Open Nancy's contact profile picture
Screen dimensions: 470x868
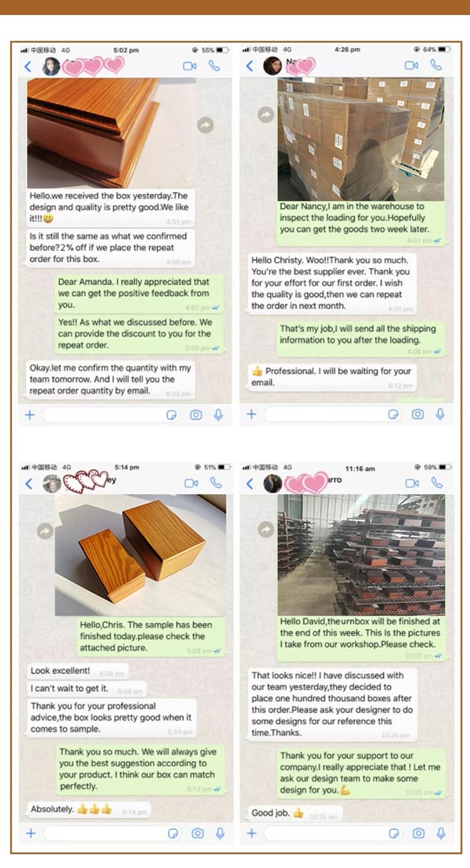click(x=272, y=66)
